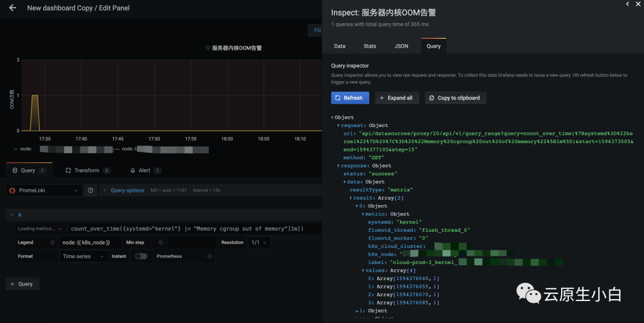
Task: Open the Format Time series dropdown
Action: [x=83, y=256]
